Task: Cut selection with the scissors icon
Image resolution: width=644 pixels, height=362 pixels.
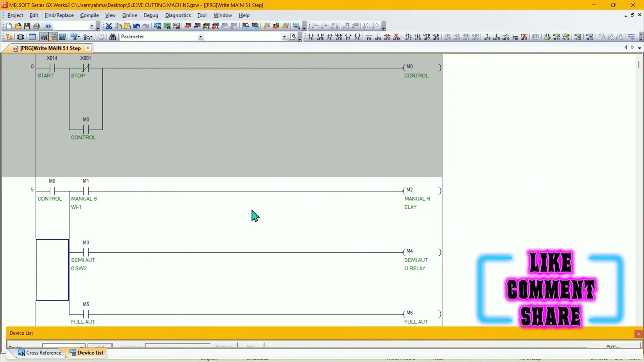Action: coord(109,26)
